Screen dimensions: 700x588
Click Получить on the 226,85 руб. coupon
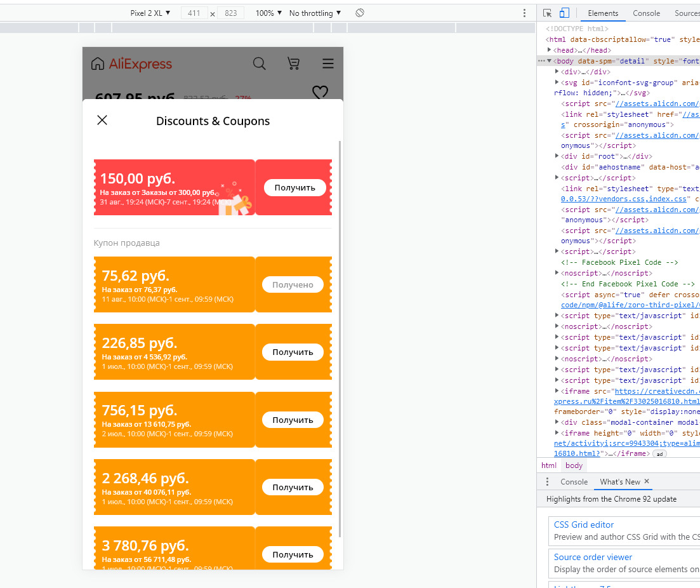[293, 352]
